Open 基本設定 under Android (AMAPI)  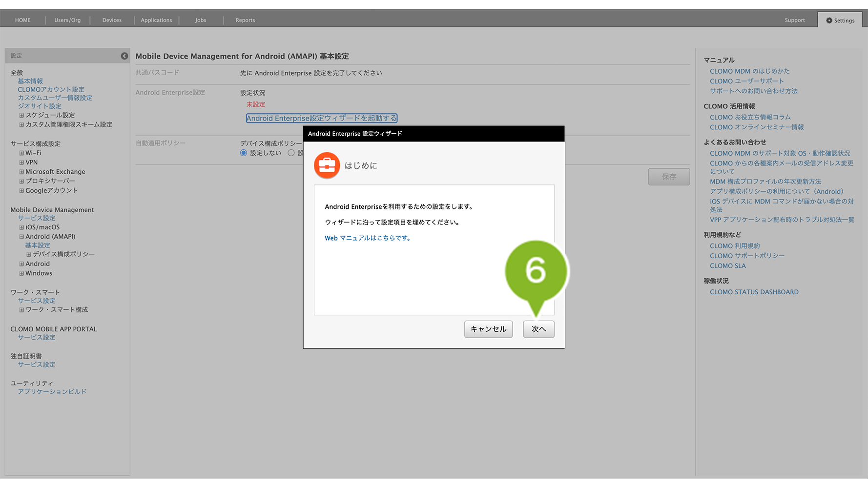pyautogui.click(x=38, y=245)
